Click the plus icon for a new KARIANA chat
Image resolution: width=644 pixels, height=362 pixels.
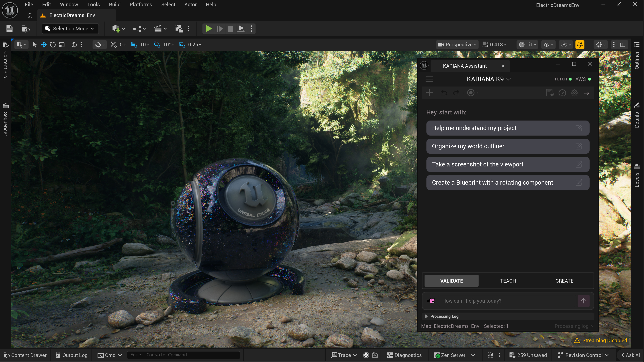[x=429, y=93]
